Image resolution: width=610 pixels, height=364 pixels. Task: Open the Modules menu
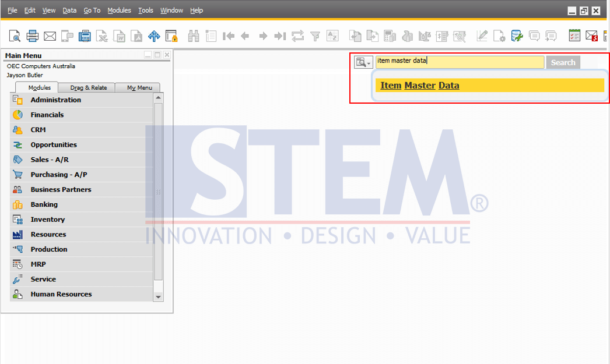point(119,10)
